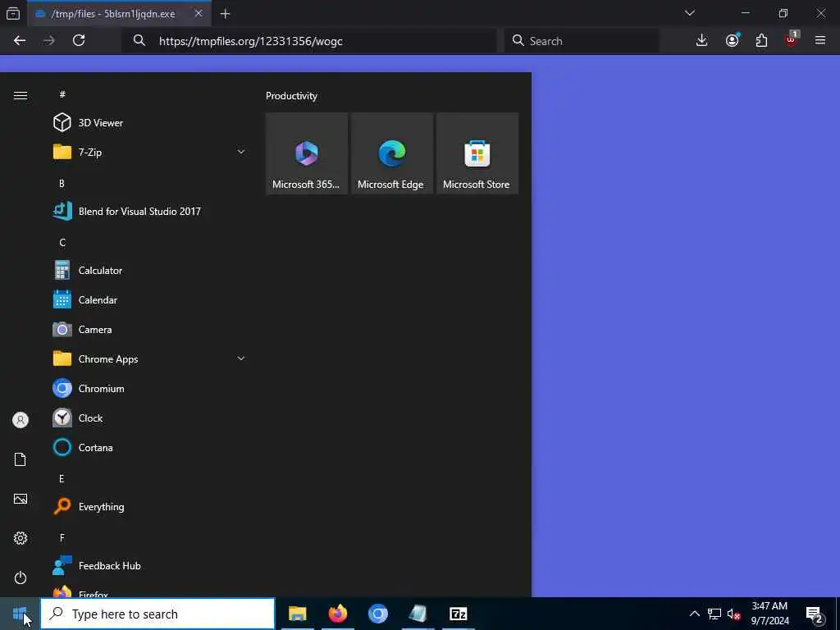Open the notification center icon

(815, 614)
